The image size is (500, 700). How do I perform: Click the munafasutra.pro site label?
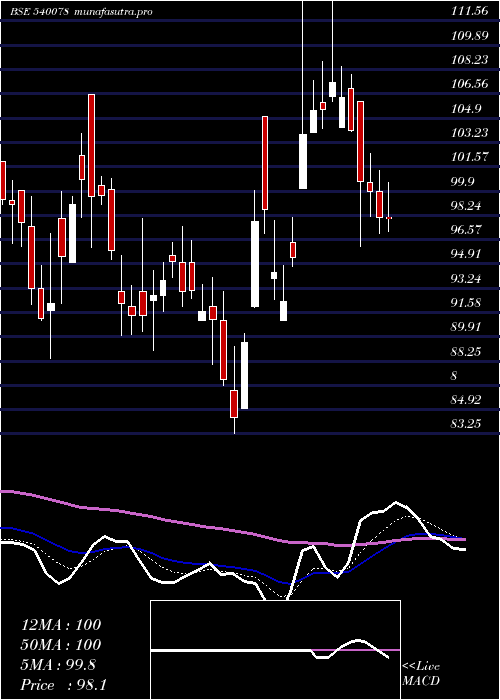(113, 12)
